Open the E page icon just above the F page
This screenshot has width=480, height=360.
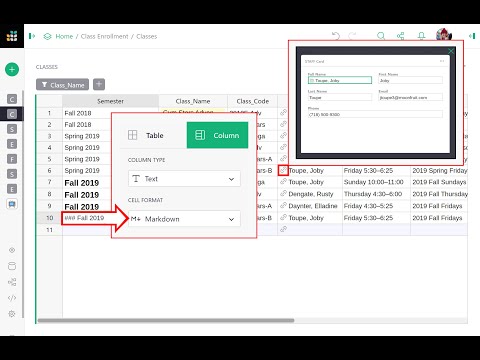pos(12,144)
